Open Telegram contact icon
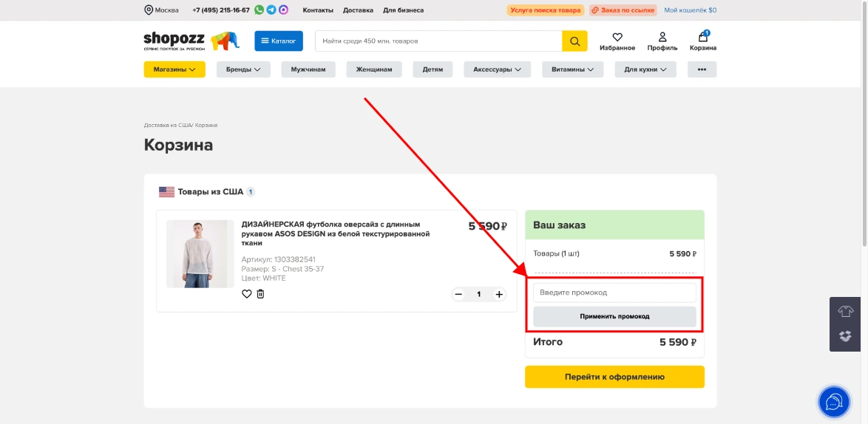The image size is (868, 424). point(271,10)
